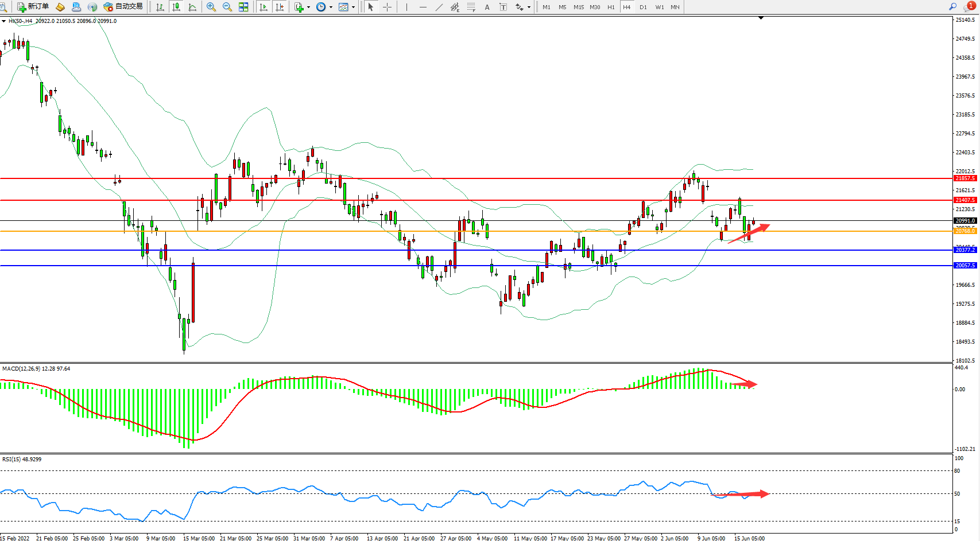Select the horizontal line drawing tool
The image size is (980, 541).
(423, 7)
